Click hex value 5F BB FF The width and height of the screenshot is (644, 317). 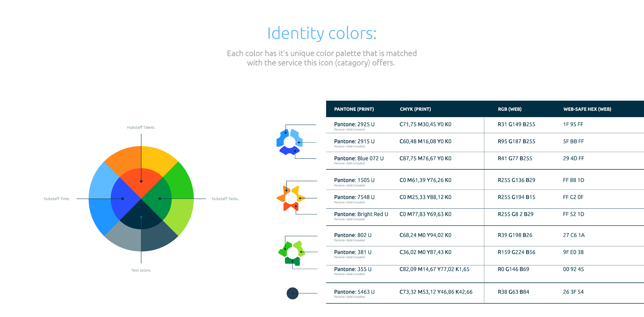pos(574,141)
